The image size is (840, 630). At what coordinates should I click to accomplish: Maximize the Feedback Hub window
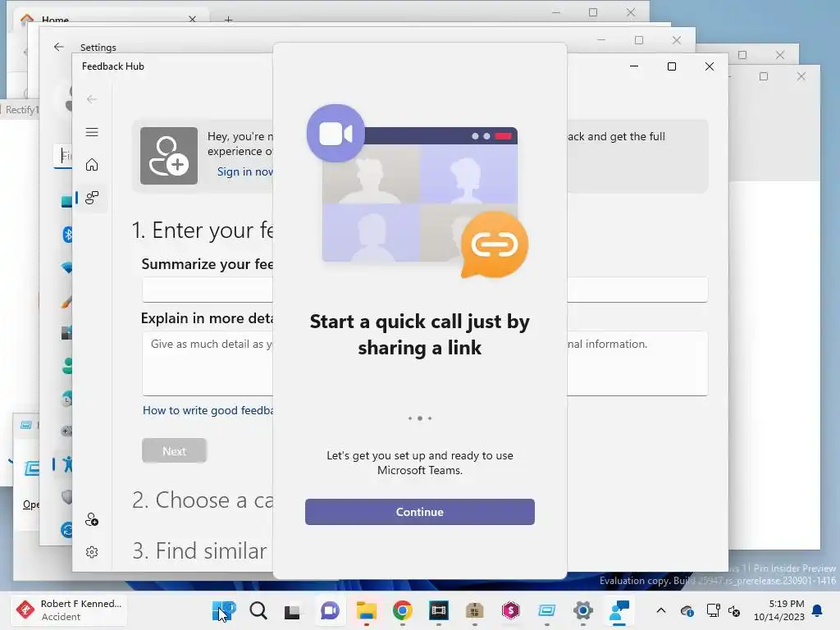pos(672,66)
